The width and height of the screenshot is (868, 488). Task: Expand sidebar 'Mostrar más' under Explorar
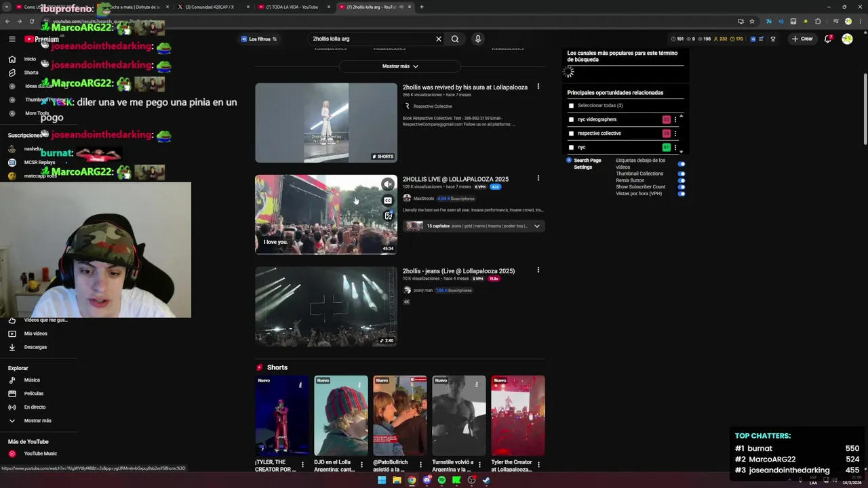point(37,421)
